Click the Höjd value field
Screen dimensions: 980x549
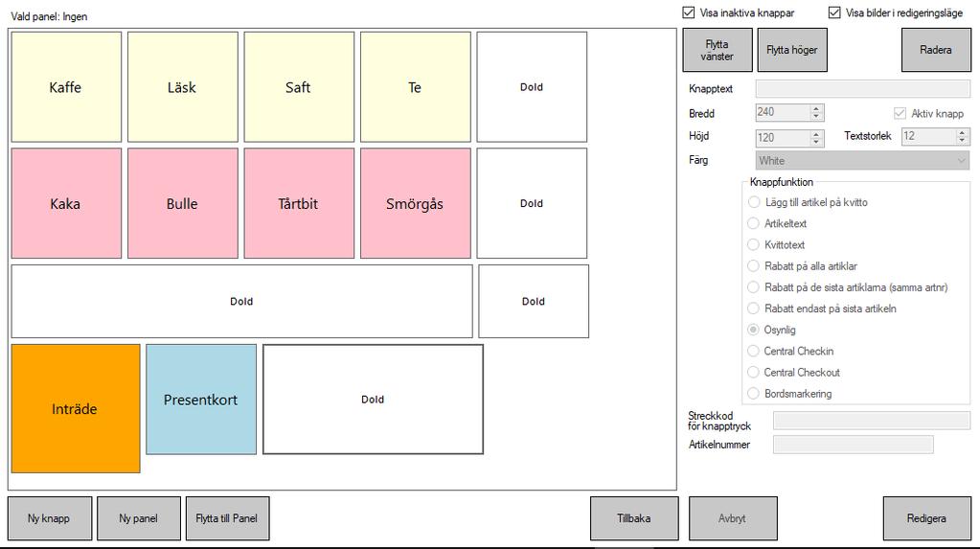point(783,138)
